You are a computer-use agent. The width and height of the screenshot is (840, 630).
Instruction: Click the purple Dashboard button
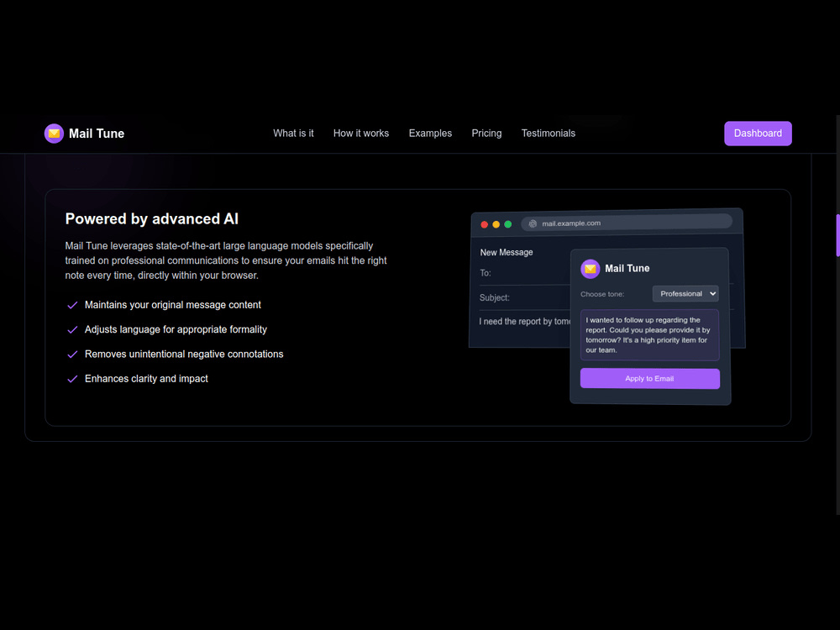point(758,134)
